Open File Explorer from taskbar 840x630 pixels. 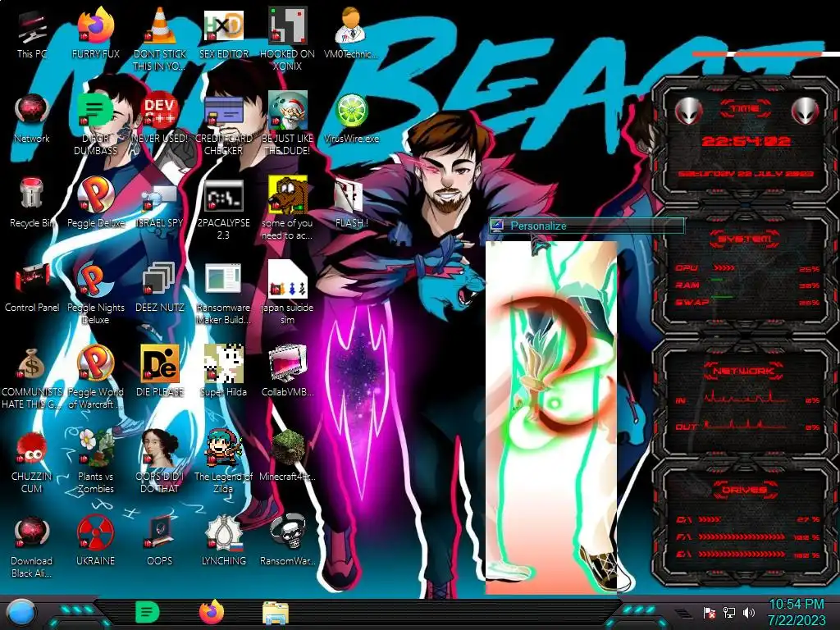[276, 613]
